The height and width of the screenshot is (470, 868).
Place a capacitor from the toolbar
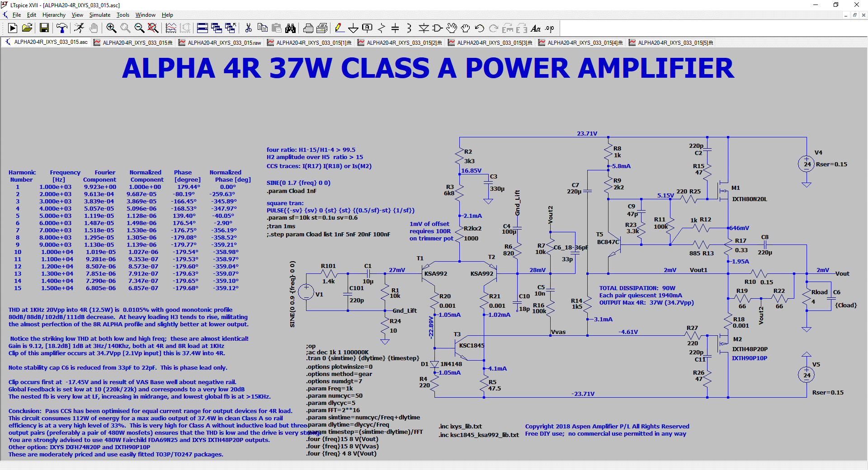click(395, 28)
